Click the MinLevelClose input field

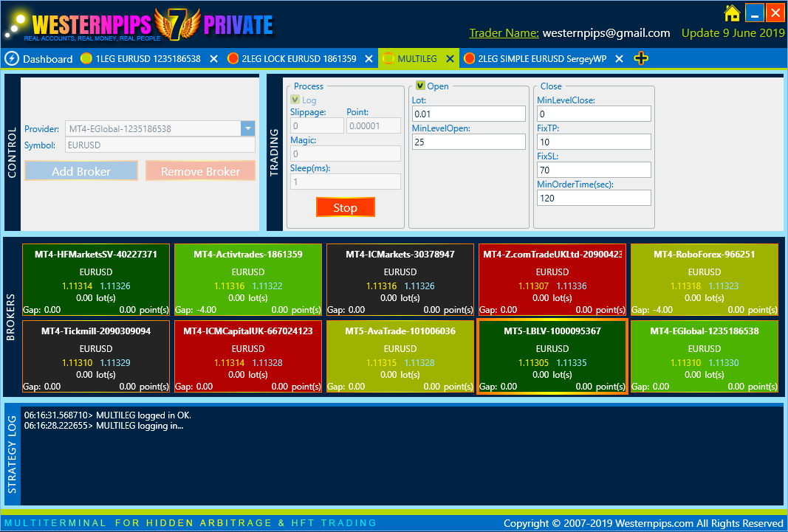click(x=594, y=114)
